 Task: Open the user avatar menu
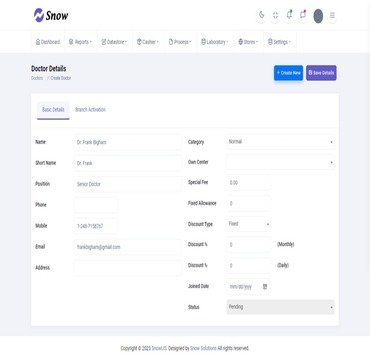pyautogui.click(x=318, y=16)
